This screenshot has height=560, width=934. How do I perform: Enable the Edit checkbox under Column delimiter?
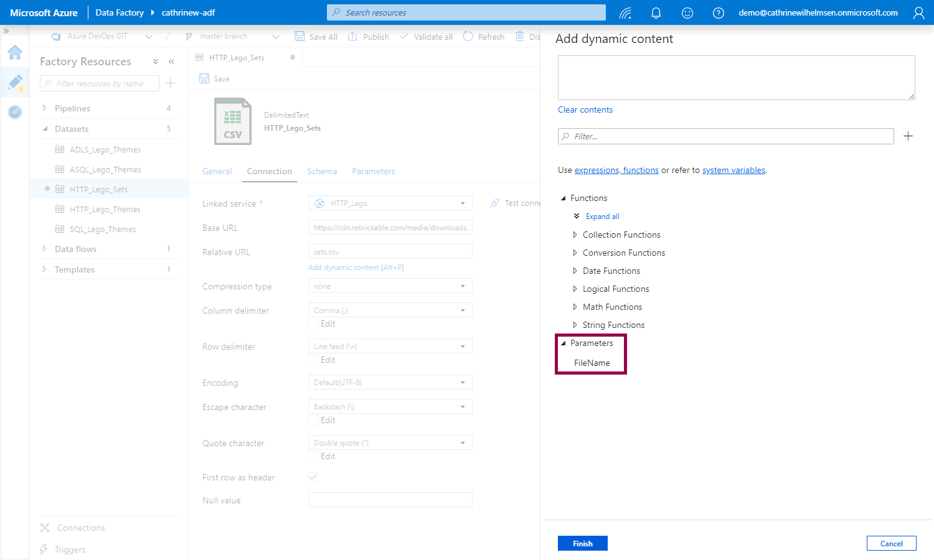[313, 324]
